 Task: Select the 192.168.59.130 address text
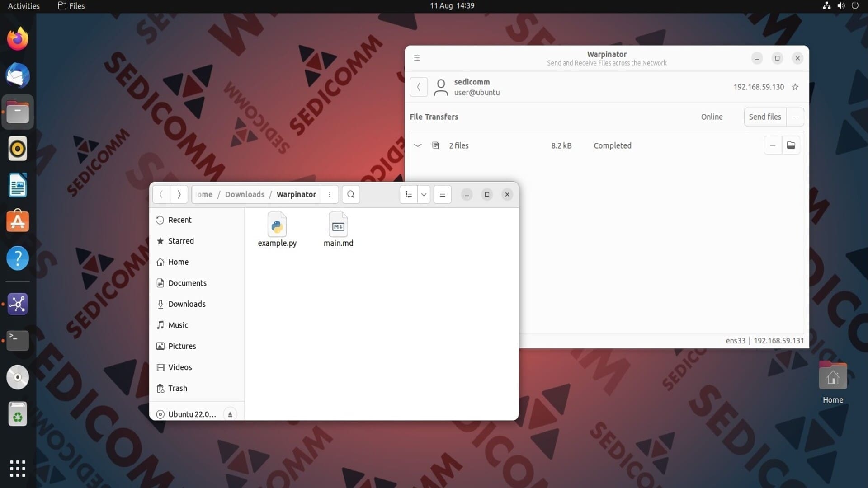coord(759,87)
